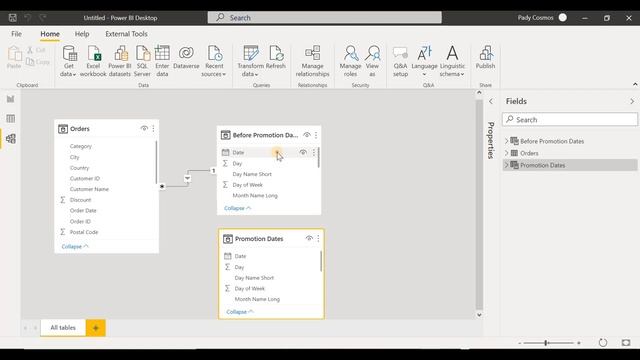Switch to Model view in sidebar
640x360 pixels.
click(x=11, y=139)
